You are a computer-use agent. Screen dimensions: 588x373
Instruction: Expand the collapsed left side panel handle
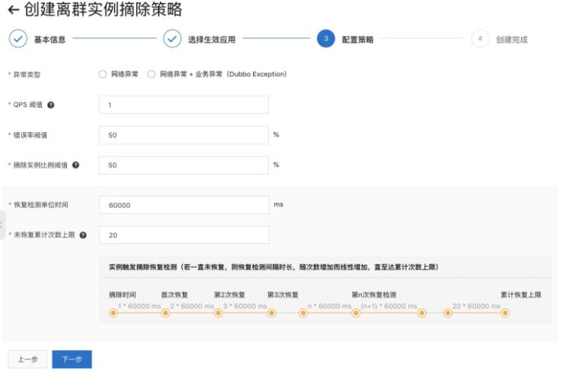2,225
